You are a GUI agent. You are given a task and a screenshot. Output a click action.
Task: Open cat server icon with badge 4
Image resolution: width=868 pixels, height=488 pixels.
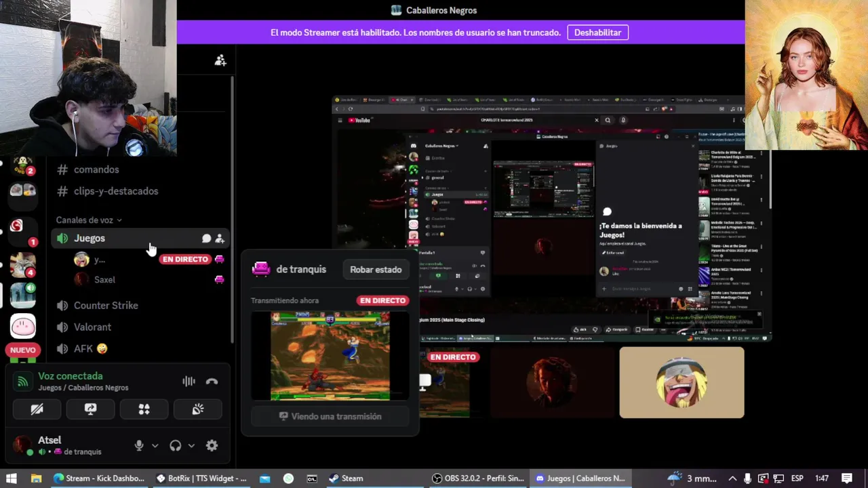coord(22,264)
